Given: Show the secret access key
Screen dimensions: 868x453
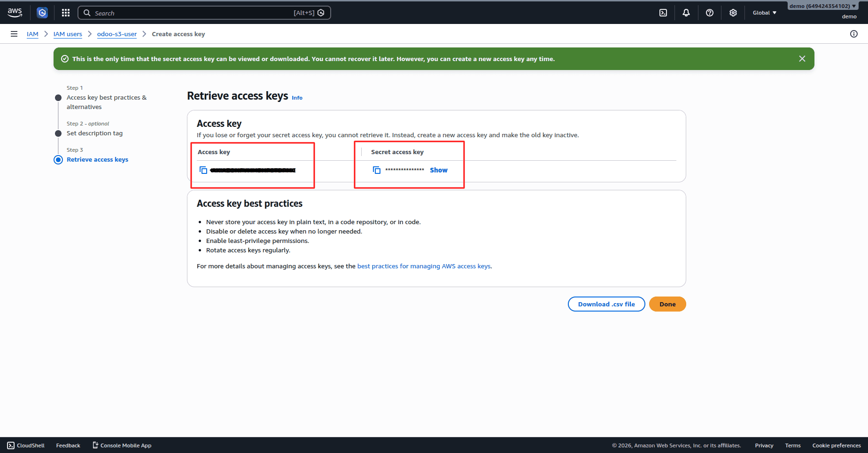Looking at the screenshot, I should pos(439,170).
